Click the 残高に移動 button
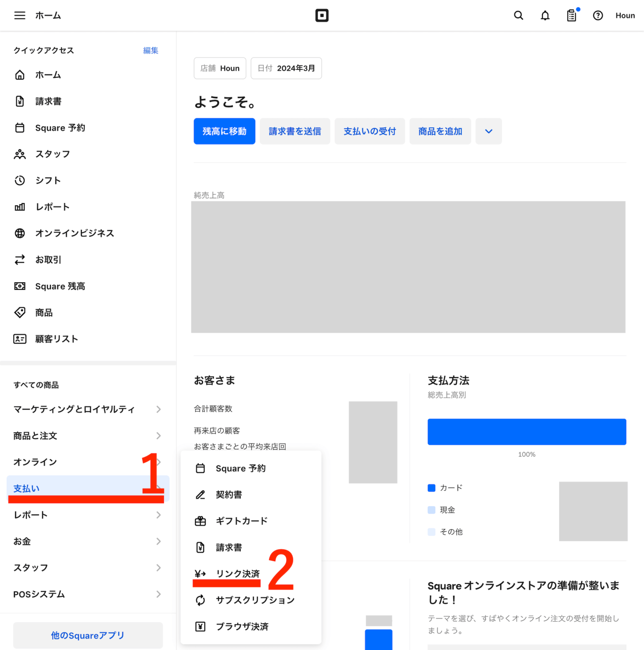 [x=224, y=131]
